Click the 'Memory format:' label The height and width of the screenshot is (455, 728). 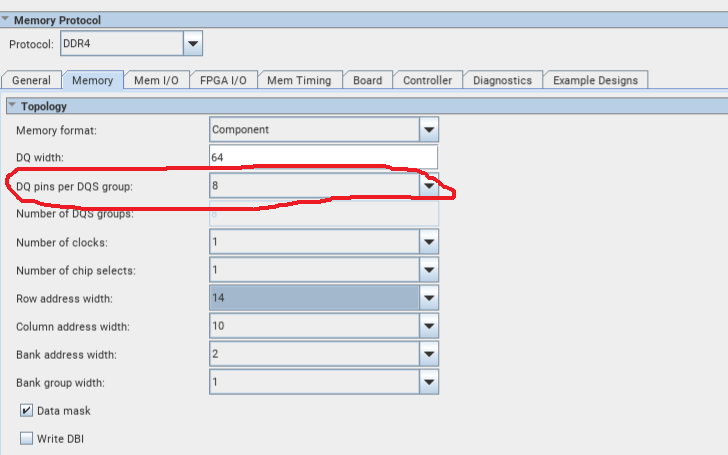point(56,130)
